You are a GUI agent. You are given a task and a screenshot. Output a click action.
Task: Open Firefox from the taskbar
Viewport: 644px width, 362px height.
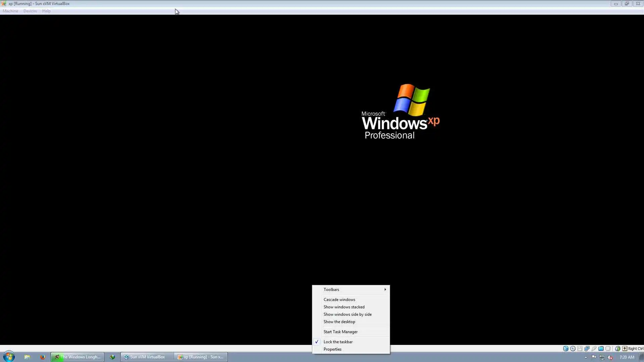[42, 357]
